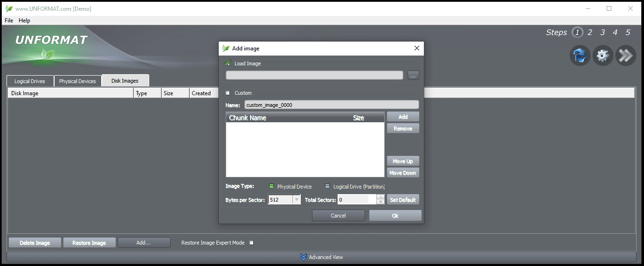The height and width of the screenshot is (266, 644).
Task: Click the Disk Image column header
Action: [71, 93]
